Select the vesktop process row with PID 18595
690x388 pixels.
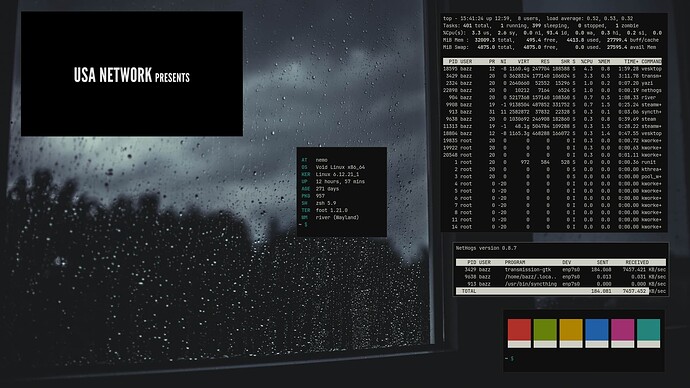coord(552,69)
